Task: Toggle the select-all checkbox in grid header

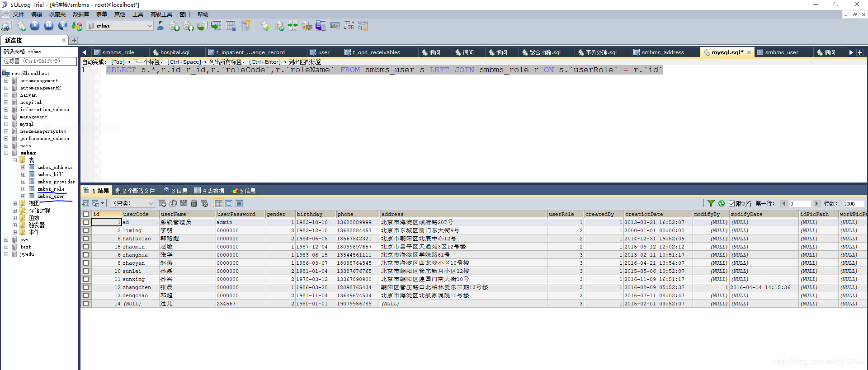Action: point(86,214)
